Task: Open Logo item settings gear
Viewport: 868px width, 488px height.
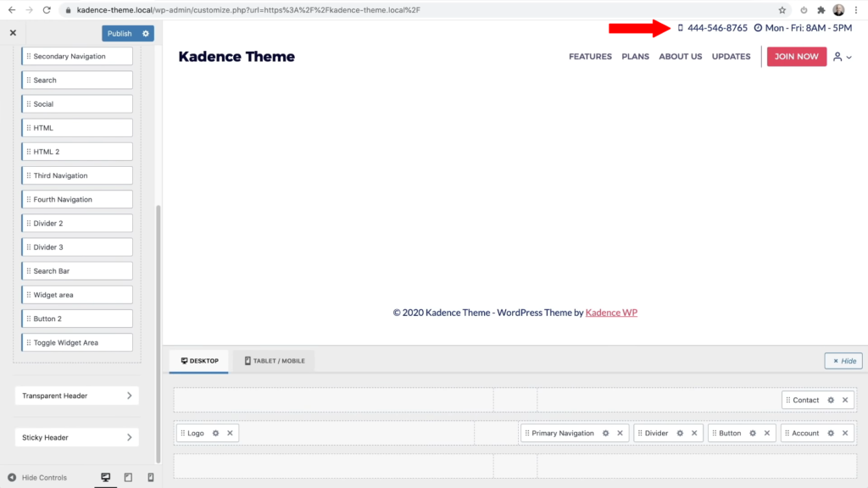Action: [x=216, y=433]
